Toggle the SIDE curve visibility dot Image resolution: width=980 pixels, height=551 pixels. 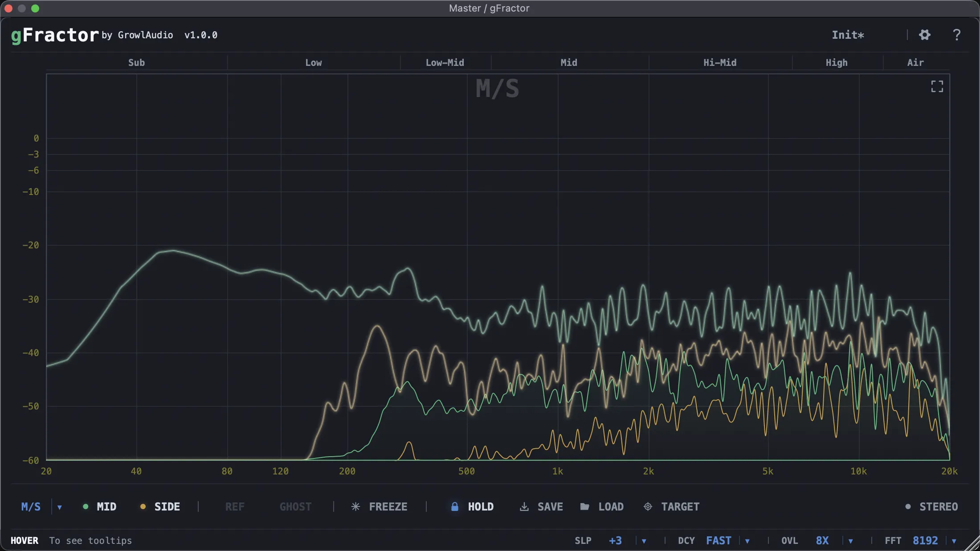point(143,506)
